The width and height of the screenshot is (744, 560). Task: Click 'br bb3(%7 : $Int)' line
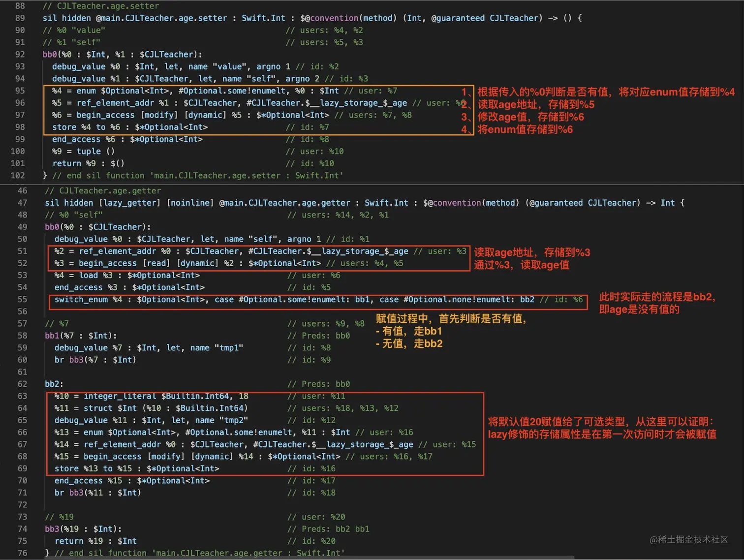[95, 360]
